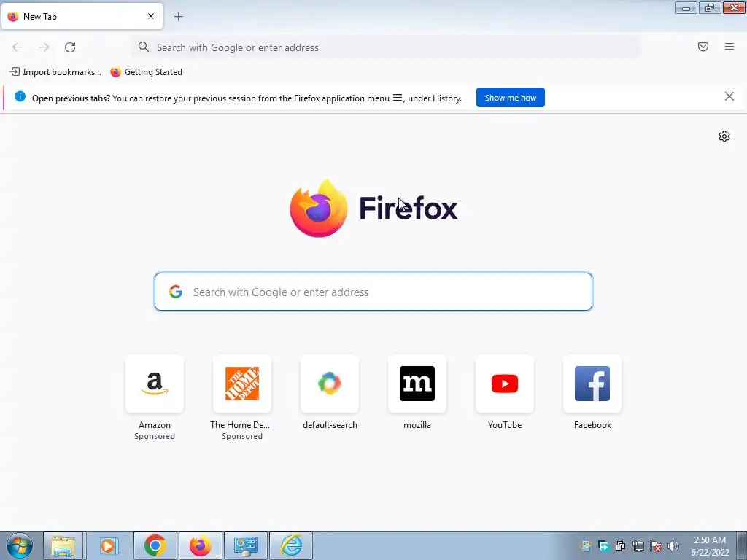Go forward with the forward arrow
Screen dimensions: 747x560
[x=44, y=47]
